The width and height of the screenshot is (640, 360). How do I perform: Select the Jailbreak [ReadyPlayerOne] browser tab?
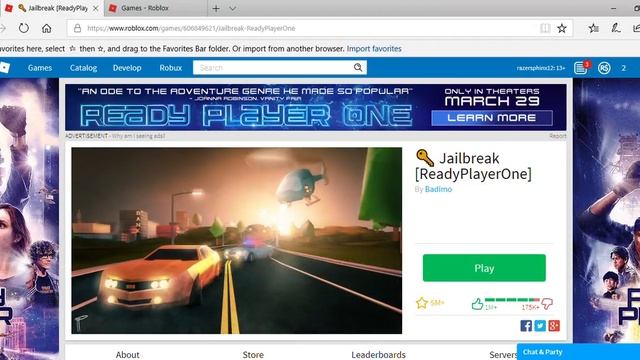pyautogui.click(x=52, y=8)
